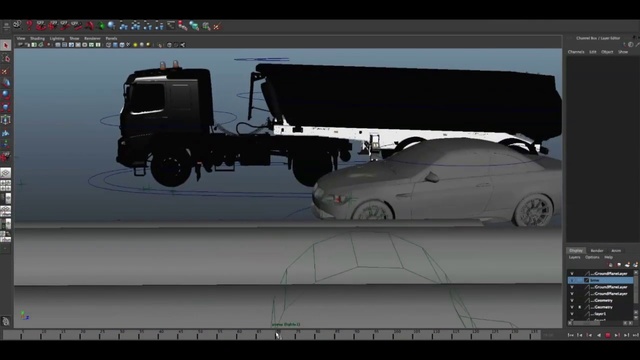Switch to the Display layer tab
The image size is (640, 360).
576,251
